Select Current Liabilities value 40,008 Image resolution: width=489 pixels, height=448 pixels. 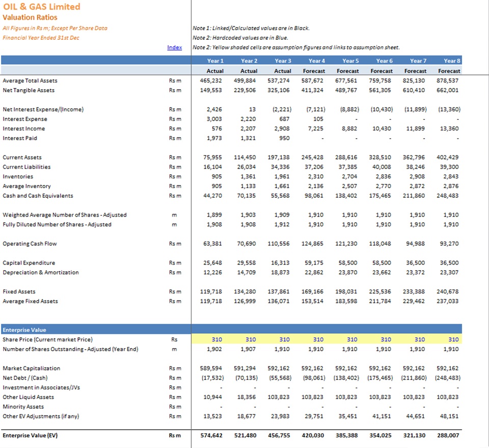[382, 167]
